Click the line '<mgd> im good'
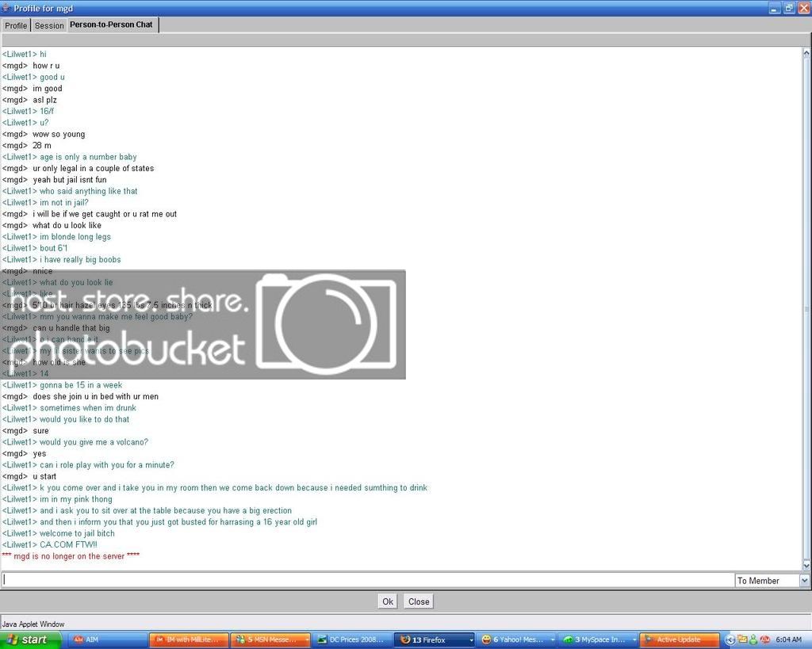Image resolution: width=812 pixels, height=649 pixels. click(x=32, y=88)
